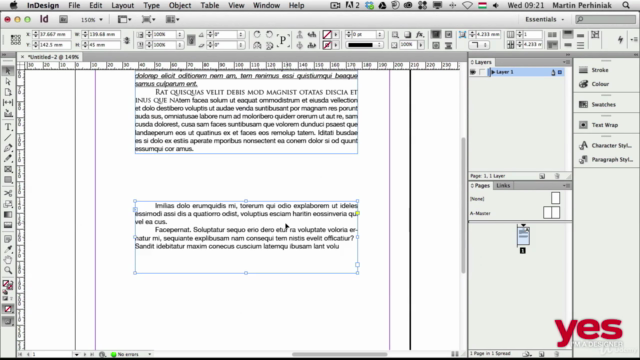
Task: Open the View Options dropdown
Action: pos(124,19)
